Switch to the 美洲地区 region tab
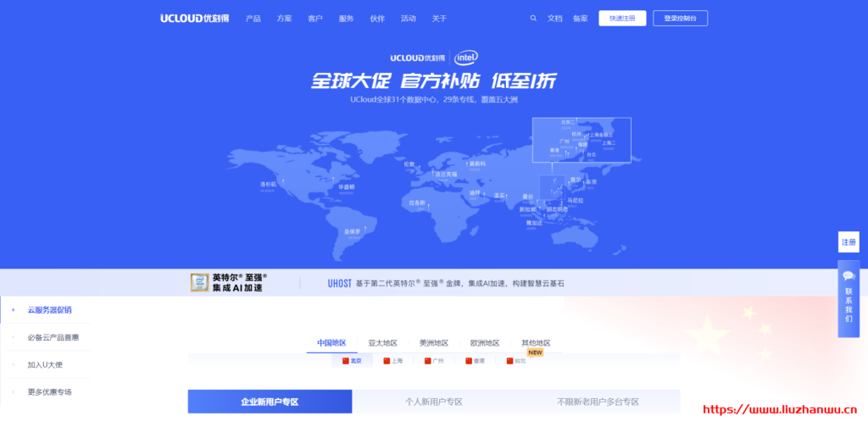This screenshot has width=868, height=427. 434,343
